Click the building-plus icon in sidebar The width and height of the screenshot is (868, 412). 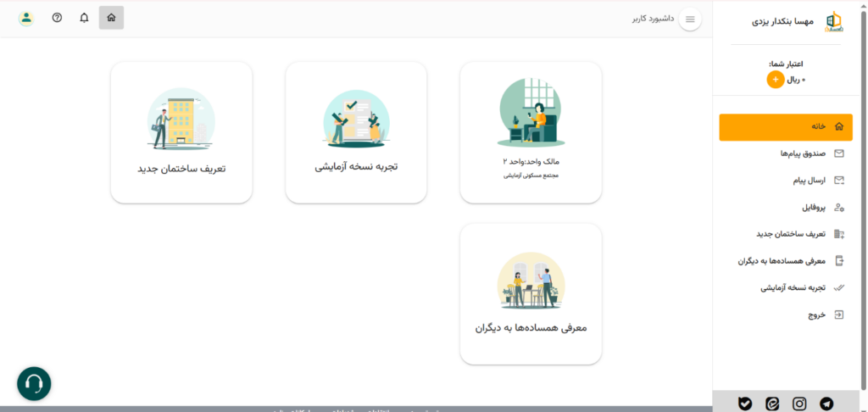click(838, 234)
